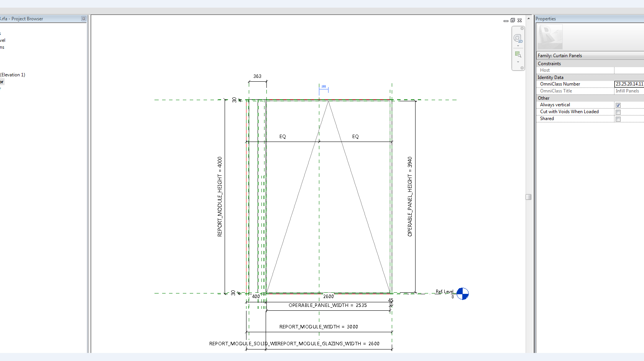
Task: Open navigation bar customize menu button
Action: (x=522, y=68)
